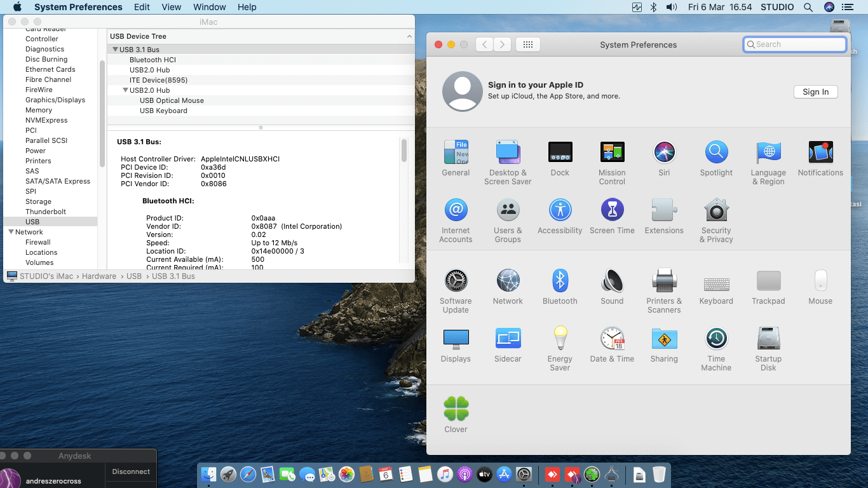The image size is (868, 488).
Task: Open the Clover preference pane
Action: click(x=456, y=409)
